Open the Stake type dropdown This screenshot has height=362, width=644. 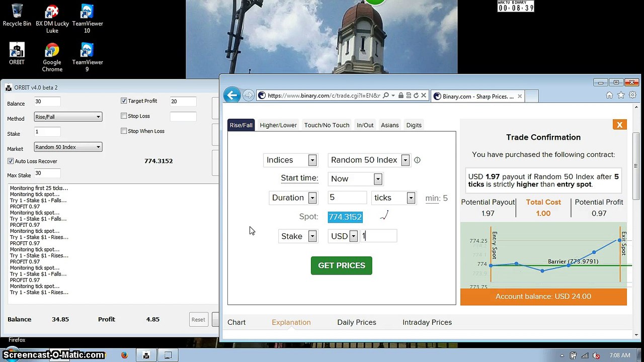click(298, 236)
